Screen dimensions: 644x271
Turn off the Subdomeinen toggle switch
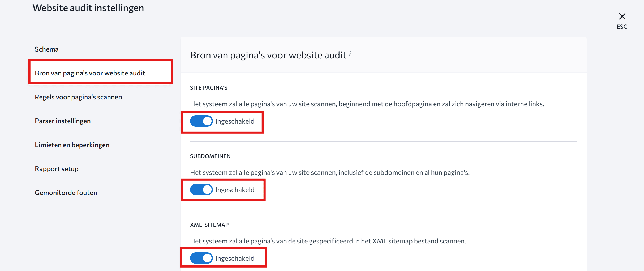point(201,190)
